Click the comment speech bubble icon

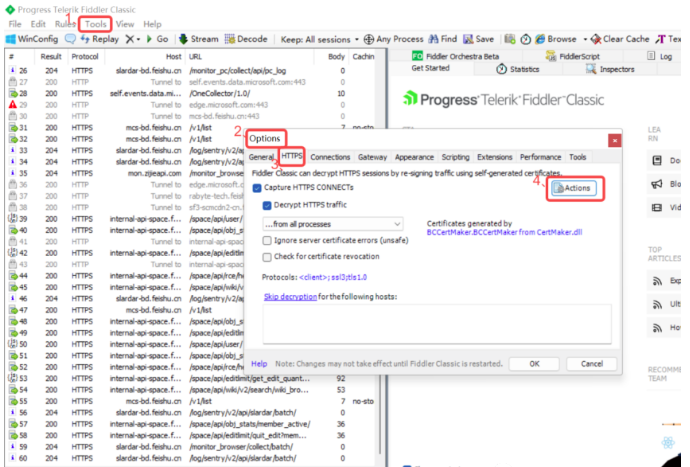(x=70, y=39)
